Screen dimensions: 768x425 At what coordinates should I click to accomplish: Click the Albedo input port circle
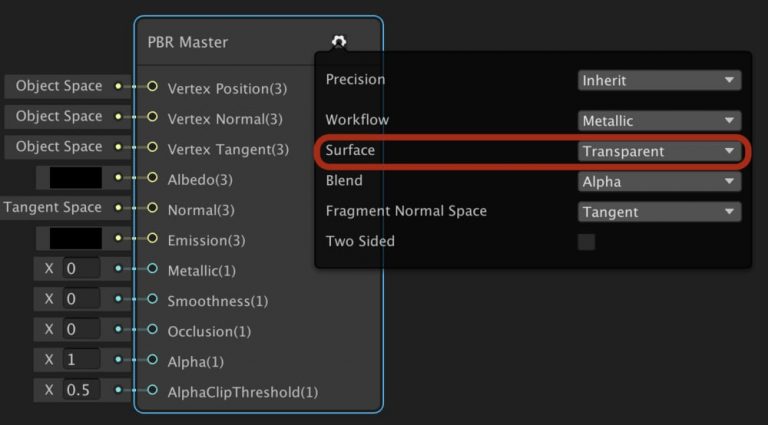[152, 177]
